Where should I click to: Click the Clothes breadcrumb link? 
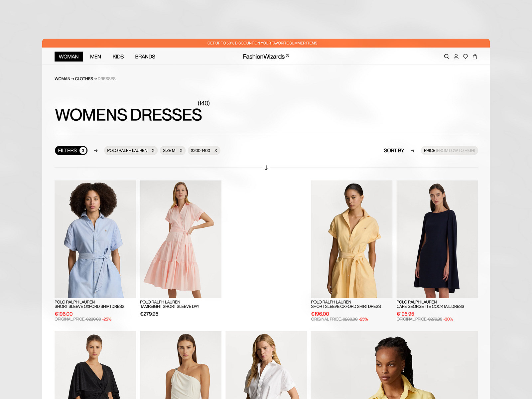click(x=84, y=79)
